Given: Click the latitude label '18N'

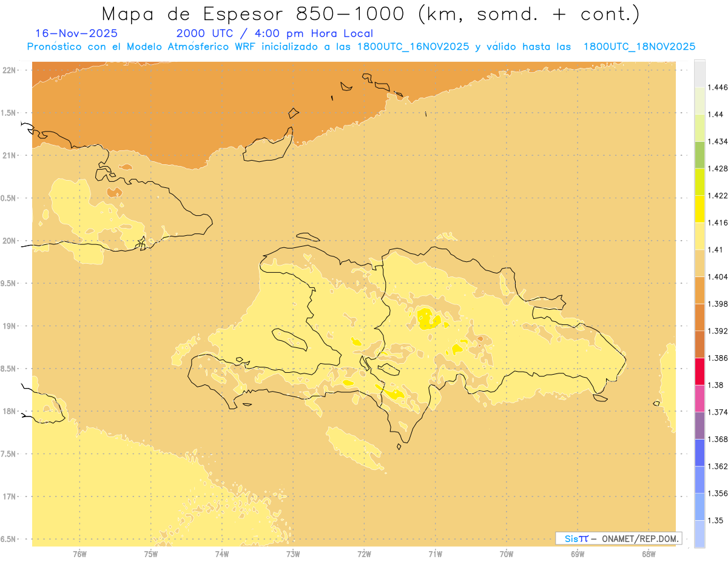Looking at the screenshot, I should pos(9,411).
